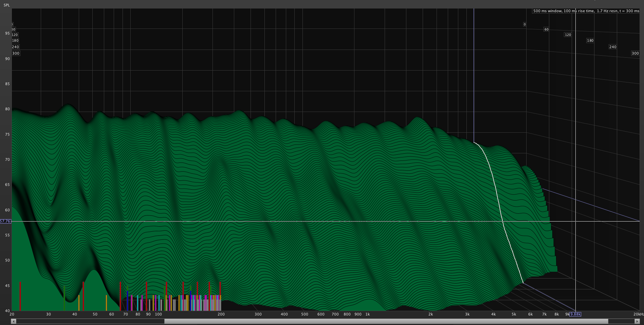Viewport: 644px width, 325px height.
Task: Click the "30" label on the frequency axis
Action: pos(49,314)
